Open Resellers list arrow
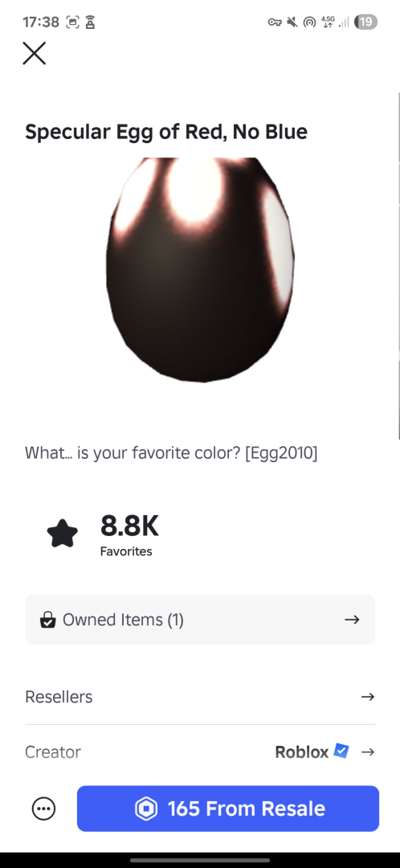 367,696
